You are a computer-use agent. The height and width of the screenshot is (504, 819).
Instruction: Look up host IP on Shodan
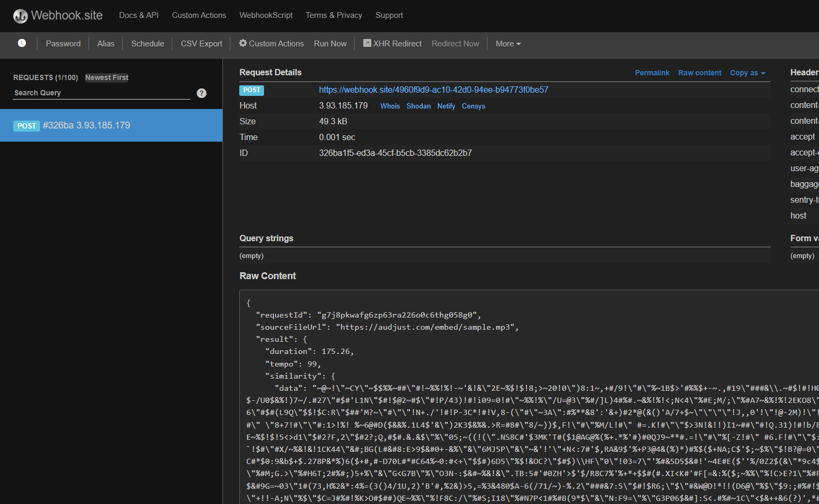tap(418, 106)
